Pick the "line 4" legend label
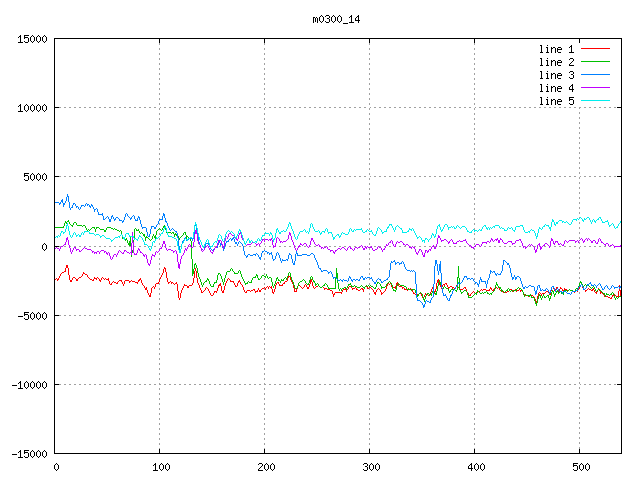640x480 pixels. pos(556,88)
